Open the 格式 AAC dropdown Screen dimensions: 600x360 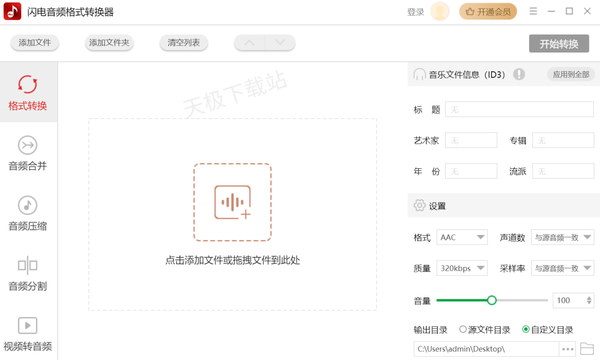(x=462, y=237)
